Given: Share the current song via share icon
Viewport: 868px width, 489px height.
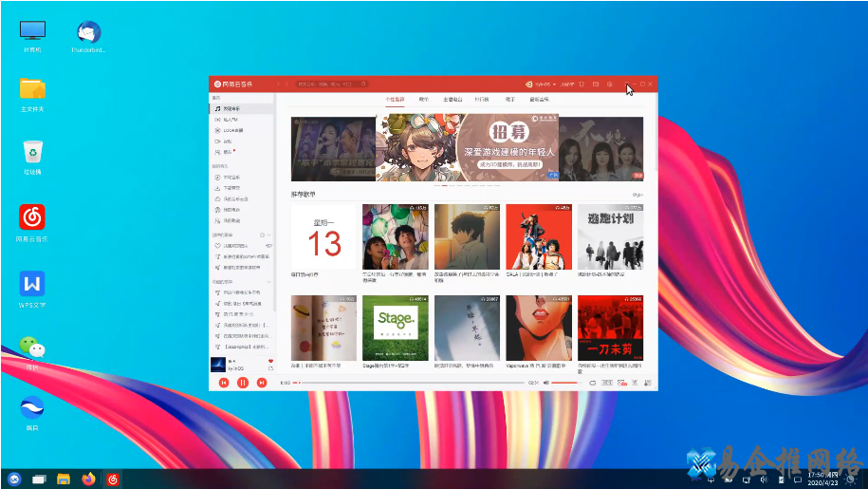Looking at the screenshot, I should tap(270, 368).
